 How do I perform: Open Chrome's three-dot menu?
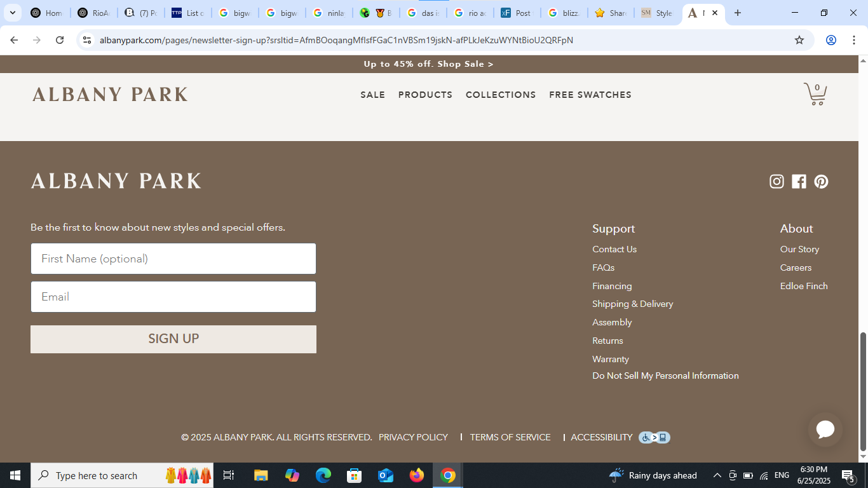pyautogui.click(x=854, y=40)
